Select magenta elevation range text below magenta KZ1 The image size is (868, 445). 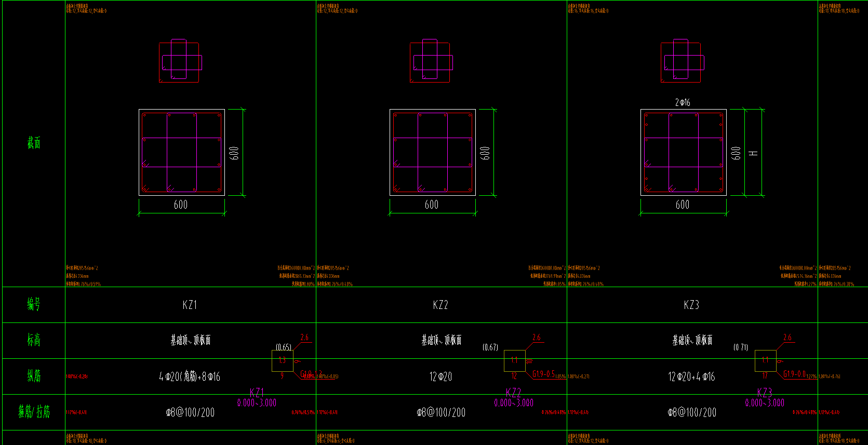point(257,403)
